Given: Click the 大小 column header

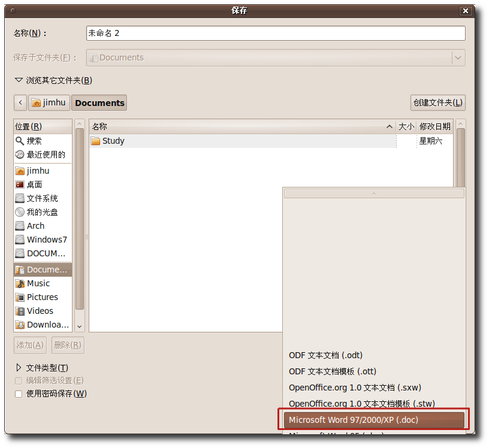Looking at the screenshot, I should (x=406, y=126).
